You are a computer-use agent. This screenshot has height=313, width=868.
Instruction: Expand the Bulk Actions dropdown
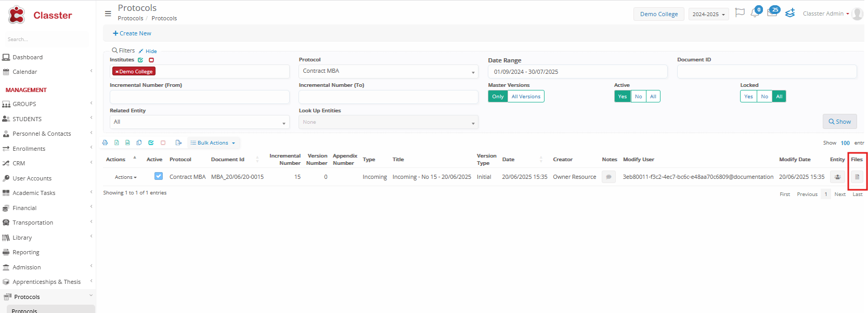coord(213,143)
